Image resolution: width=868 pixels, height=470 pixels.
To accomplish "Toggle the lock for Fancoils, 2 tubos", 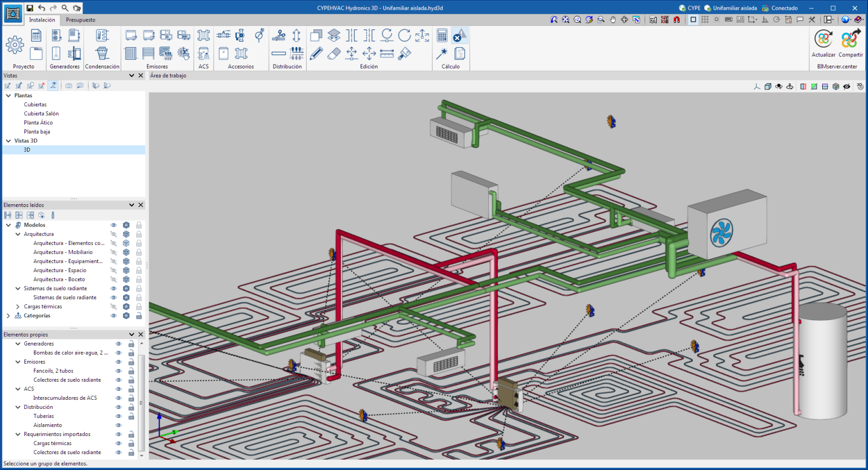I will tap(131, 371).
